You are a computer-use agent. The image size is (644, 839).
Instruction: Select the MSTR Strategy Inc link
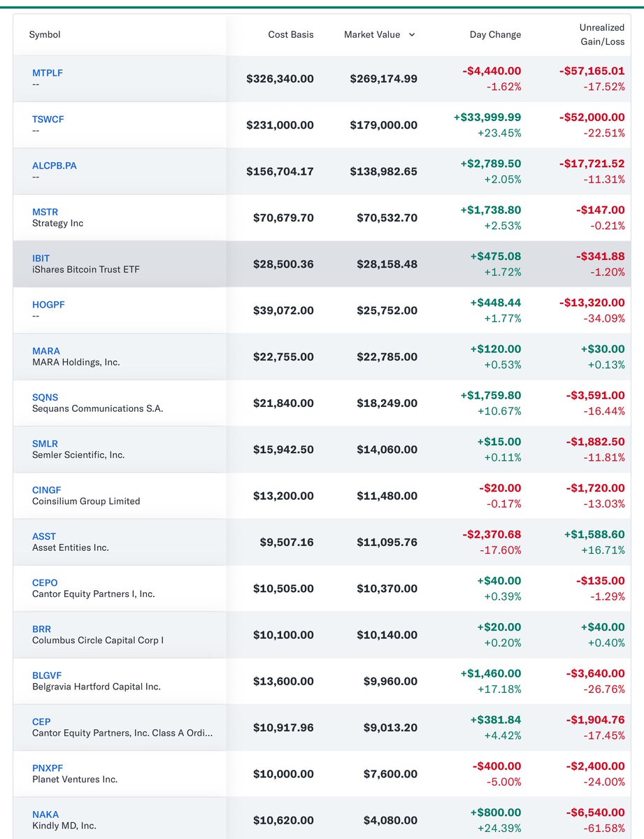43,211
